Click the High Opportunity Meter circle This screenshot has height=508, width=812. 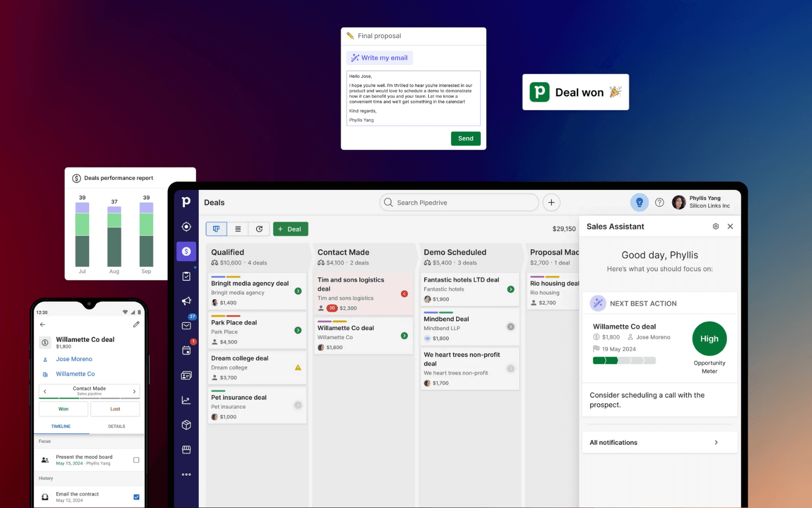(x=710, y=339)
